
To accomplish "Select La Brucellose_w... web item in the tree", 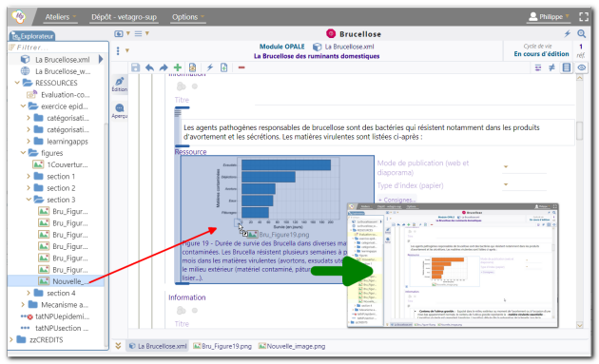I will tap(63, 71).
